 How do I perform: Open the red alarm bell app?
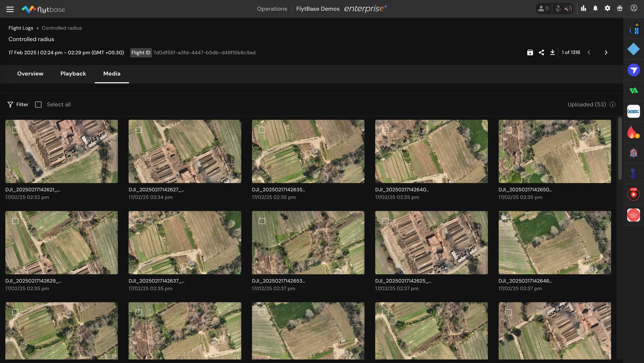pyautogui.click(x=634, y=153)
